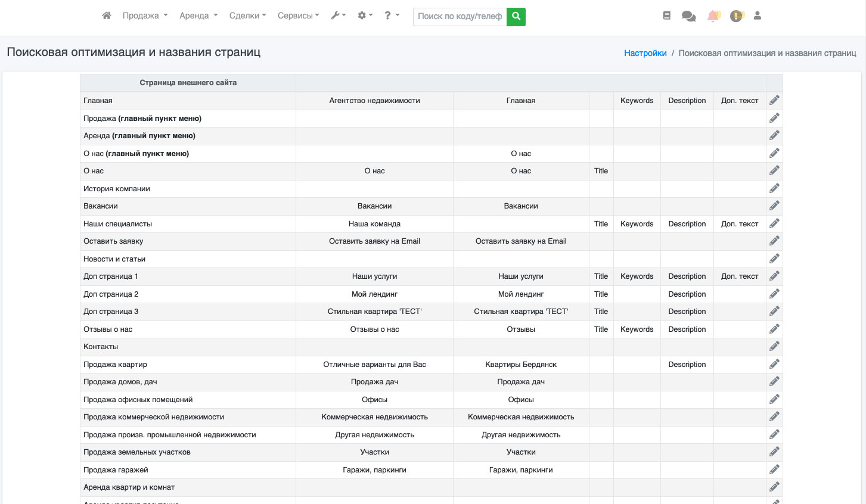Screen dimensions: 866x504
Task: Click the green search button
Action: [x=516, y=17]
